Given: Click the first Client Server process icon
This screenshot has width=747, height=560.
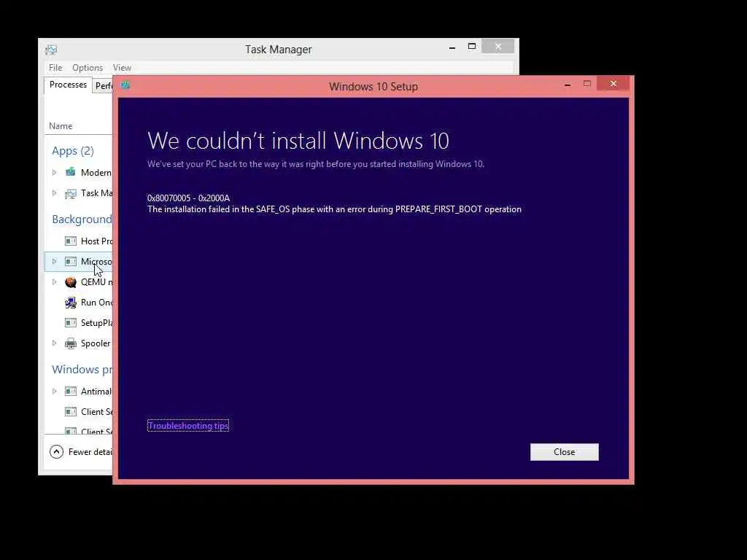Looking at the screenshot, I should pos(71,411).
